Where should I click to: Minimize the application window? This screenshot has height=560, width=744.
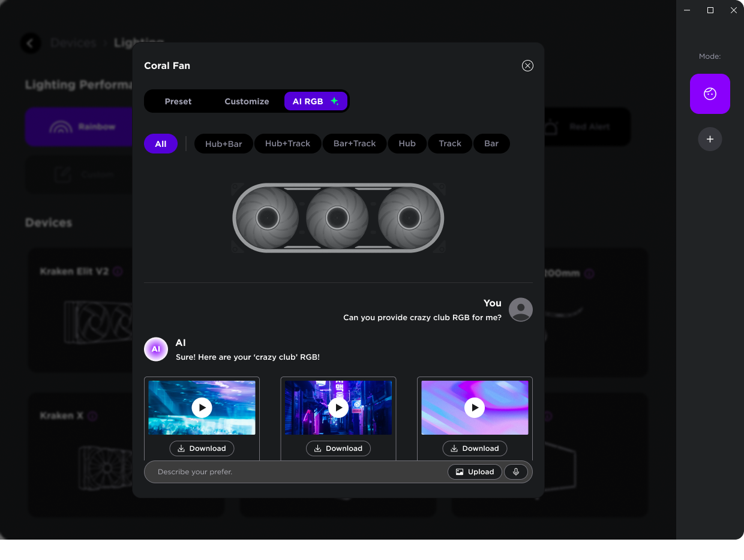coord(687,10)
